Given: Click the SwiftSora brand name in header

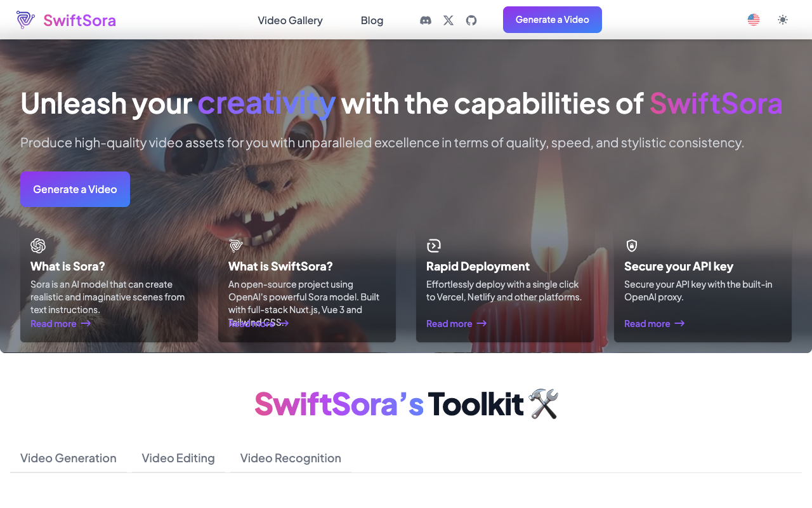Looking at the screenshot, I should 79,20.
